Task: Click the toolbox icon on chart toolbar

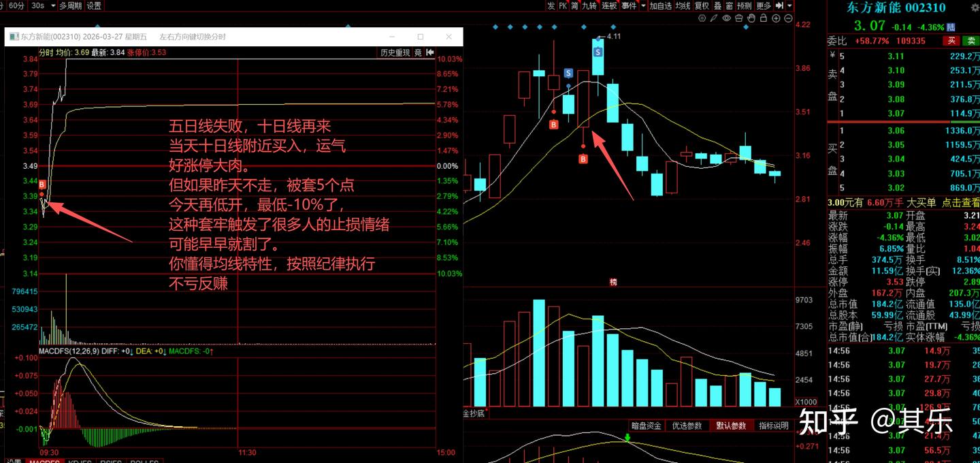Action: tap(739, 18)
